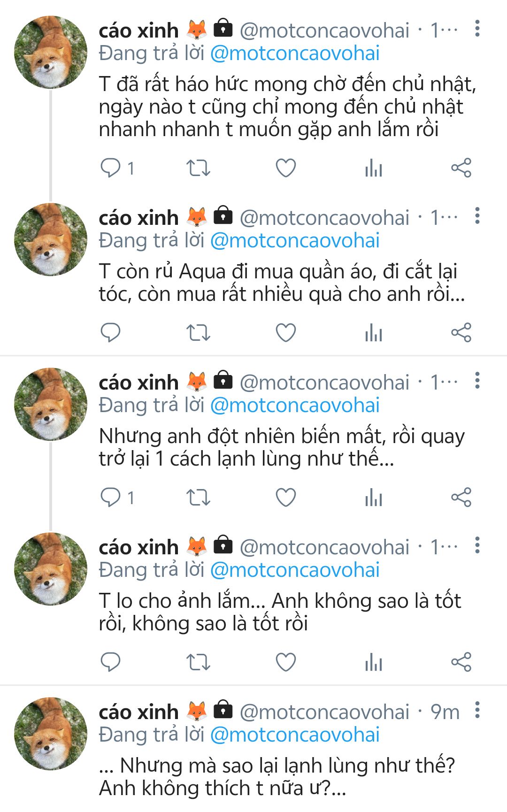Open the fox avatar beside the 'T lo cho ảnh' tweet
Image resolution: width=507 pixels, height=812 pixels.
pyautogui.click(x=51, y=569)
